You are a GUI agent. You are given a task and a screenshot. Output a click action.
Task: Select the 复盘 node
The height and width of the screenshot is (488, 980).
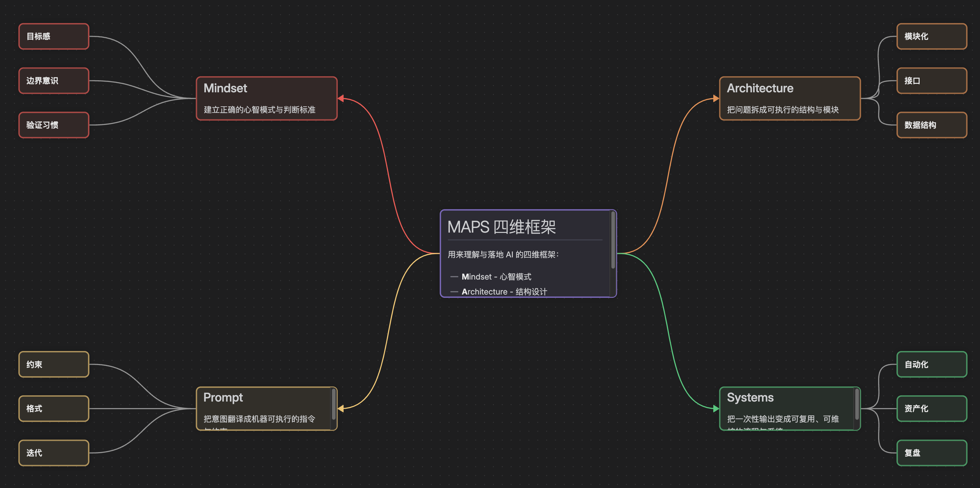(931, 453)
